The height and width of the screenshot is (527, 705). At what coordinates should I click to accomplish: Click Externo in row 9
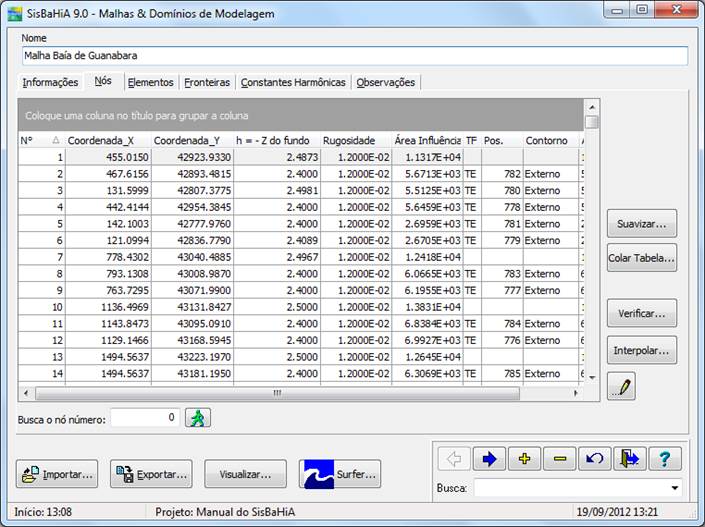[551, 290]
